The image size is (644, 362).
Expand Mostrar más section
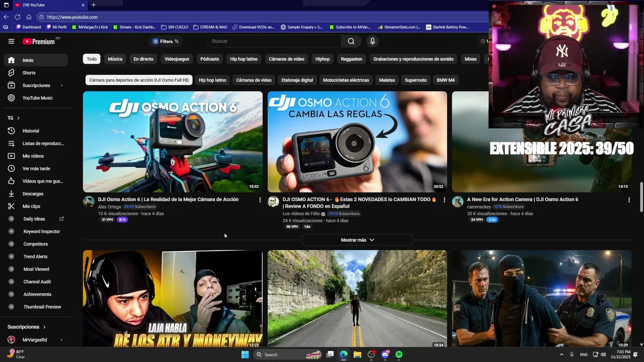pyautogui.click(x=357, y=240)
